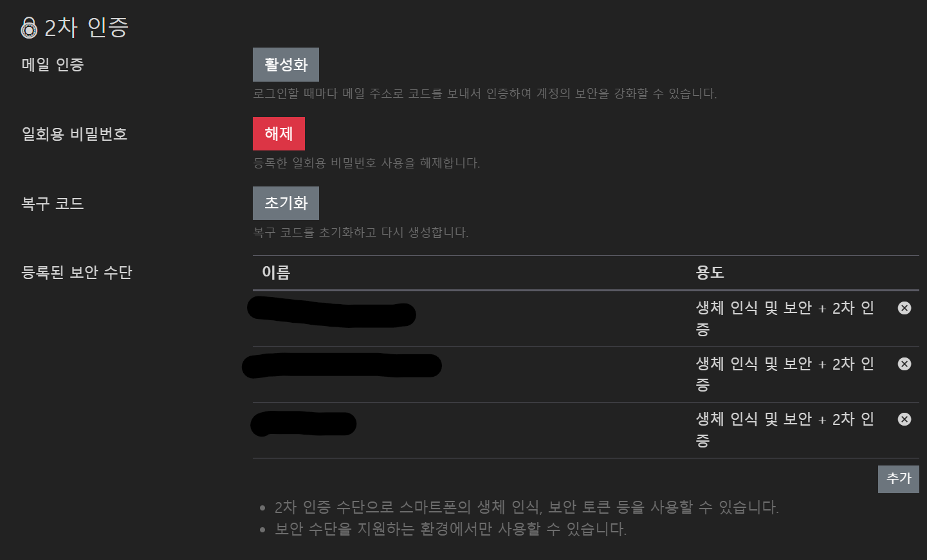Click the bullet about smartphone biometric authentication

(526, 507)
